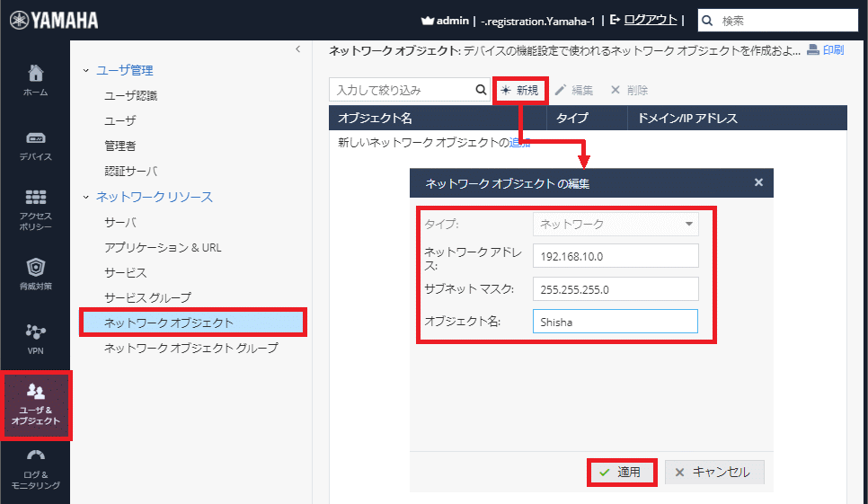Close the Network Object edit dialog

click(758, 182)
